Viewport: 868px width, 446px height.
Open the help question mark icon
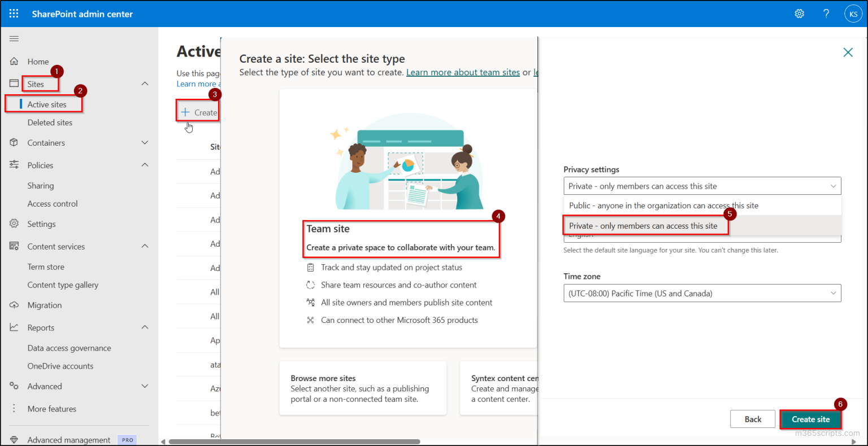coord(826,13)
